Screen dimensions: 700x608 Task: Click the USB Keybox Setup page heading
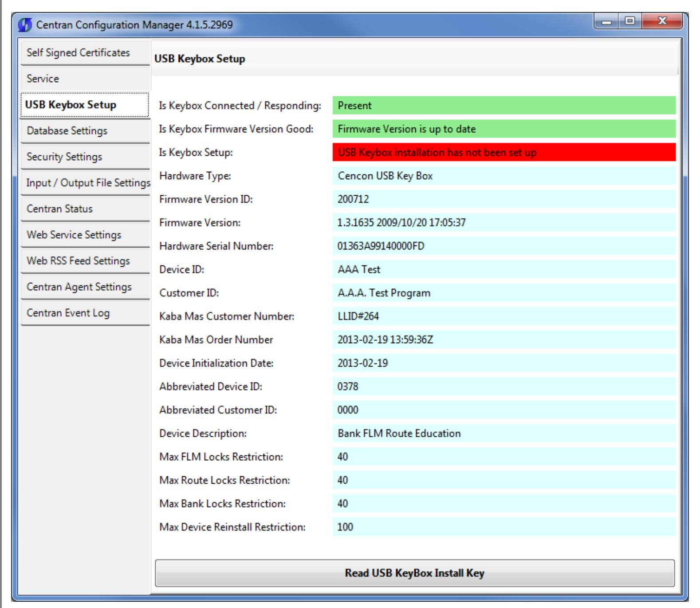coord(200,59)
